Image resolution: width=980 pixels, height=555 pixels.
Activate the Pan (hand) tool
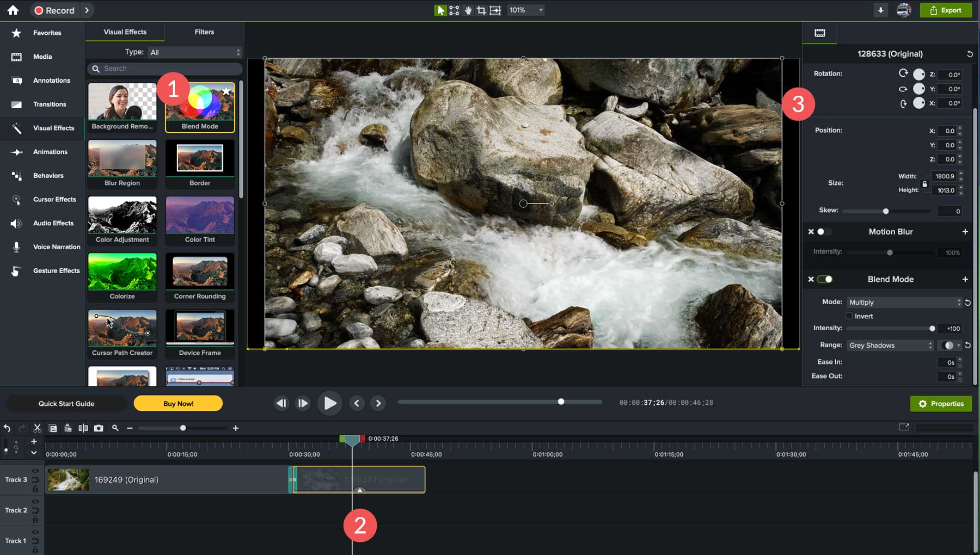[x=467, y=10]
